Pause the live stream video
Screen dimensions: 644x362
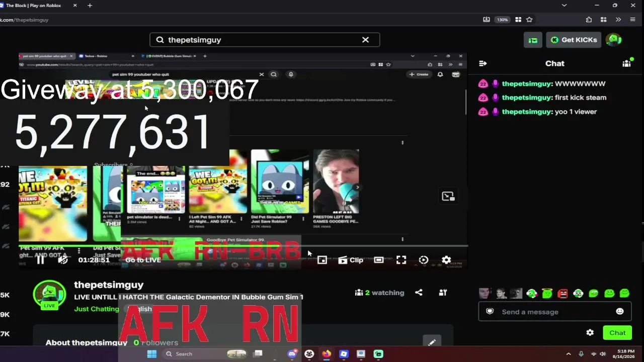tap(40, 260)
